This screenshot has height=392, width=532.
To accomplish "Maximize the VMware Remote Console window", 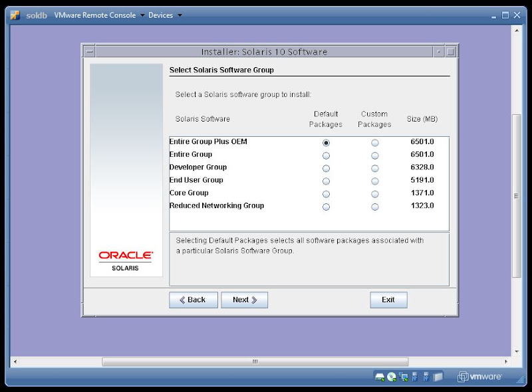I will (x=505, y=15).
